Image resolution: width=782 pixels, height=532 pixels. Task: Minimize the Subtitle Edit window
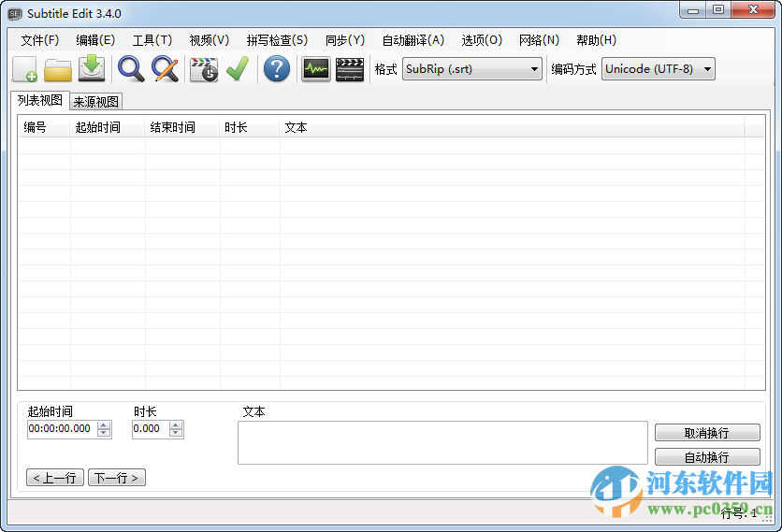pos(693,10)
